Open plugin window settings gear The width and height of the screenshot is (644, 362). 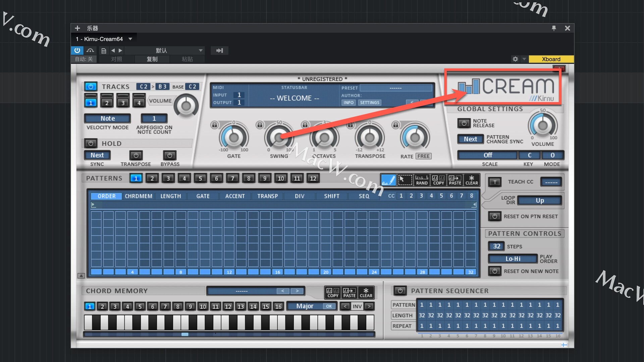coord(515,59)
